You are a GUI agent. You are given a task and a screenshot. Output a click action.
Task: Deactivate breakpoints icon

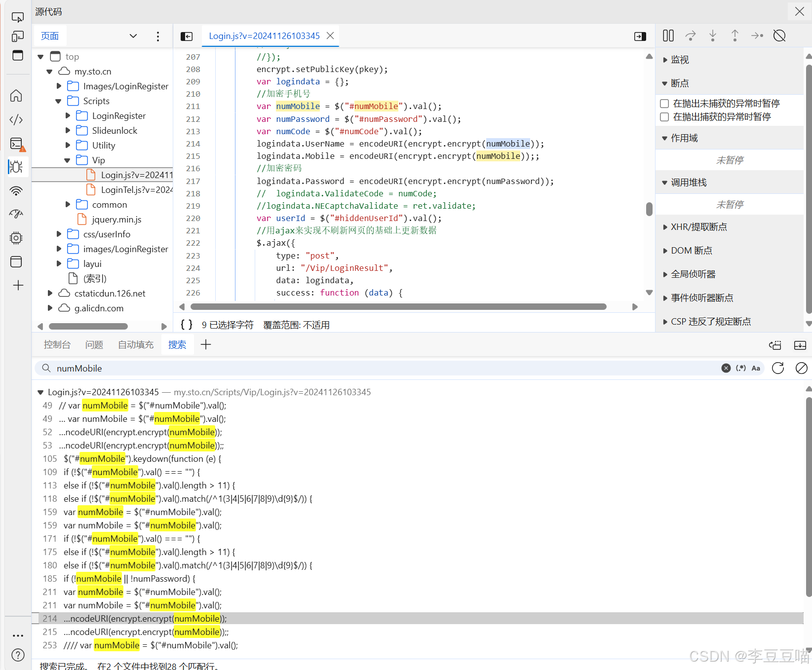[x=779, y=36]
